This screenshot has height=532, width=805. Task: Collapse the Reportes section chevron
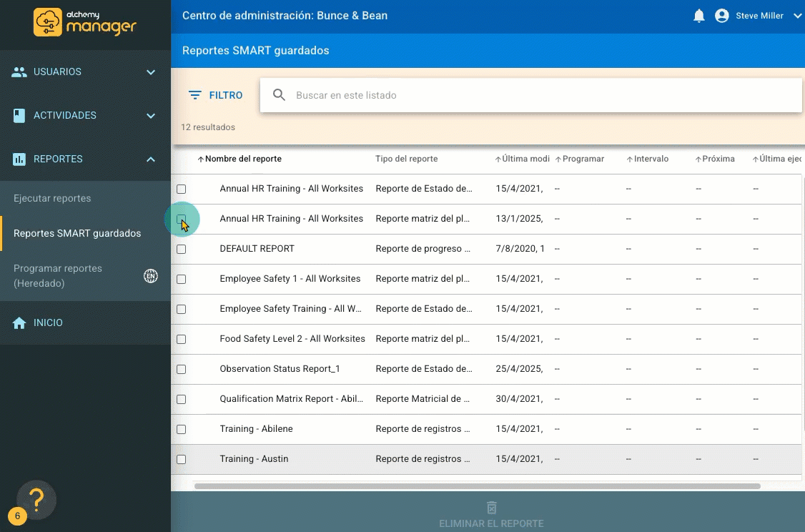[151, 159]
